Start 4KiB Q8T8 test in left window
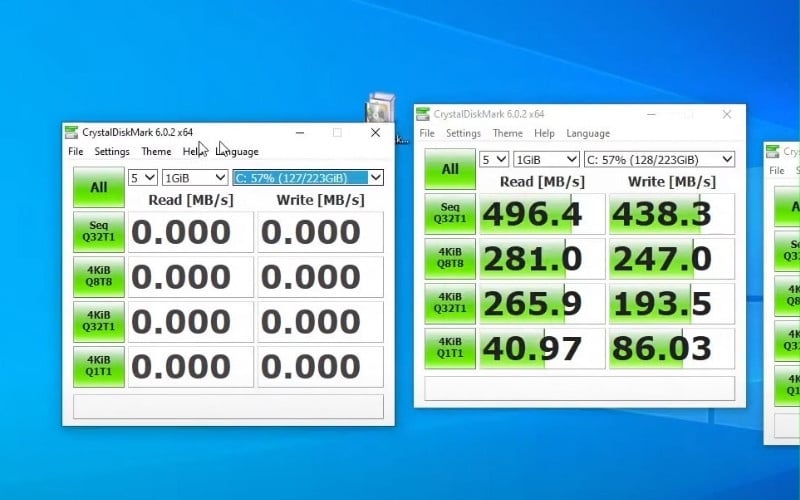The height and width of the screenshot is (500, 800). coord(98,276)
